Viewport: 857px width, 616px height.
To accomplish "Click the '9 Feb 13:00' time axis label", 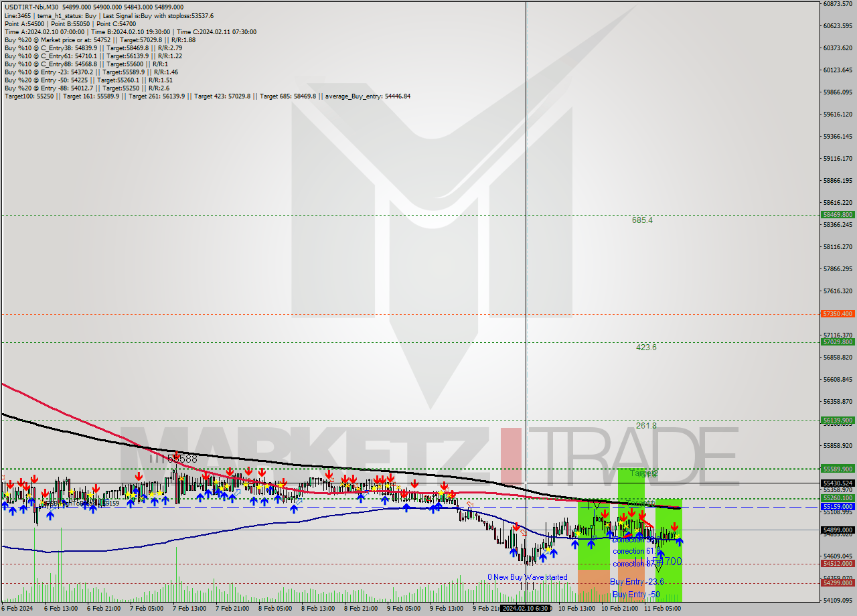I will 447,609.
